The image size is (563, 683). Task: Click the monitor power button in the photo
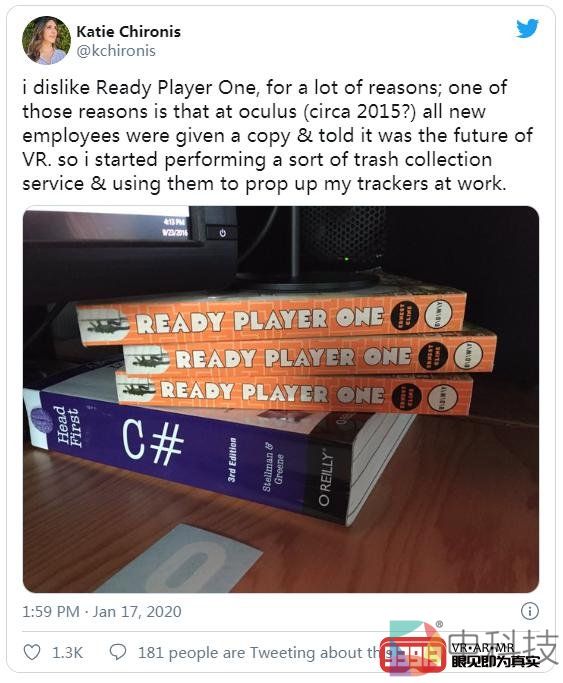[223, 233]
